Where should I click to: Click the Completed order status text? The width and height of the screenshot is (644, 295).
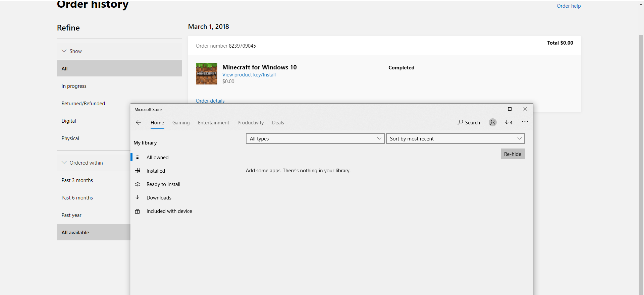click(401, 68)
